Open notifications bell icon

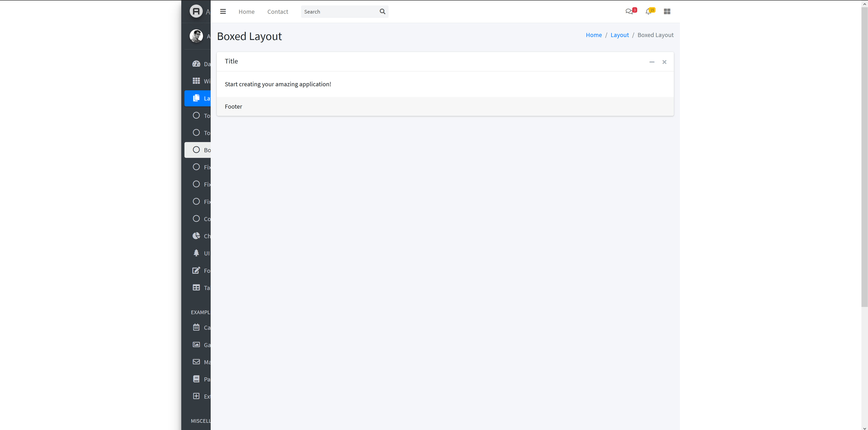tap(648, 12)
